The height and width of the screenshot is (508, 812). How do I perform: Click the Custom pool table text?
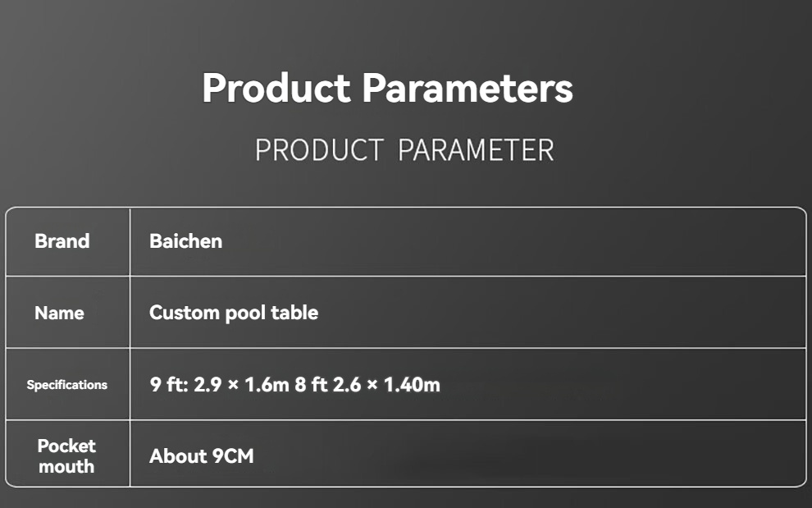(x=234, y=313)
